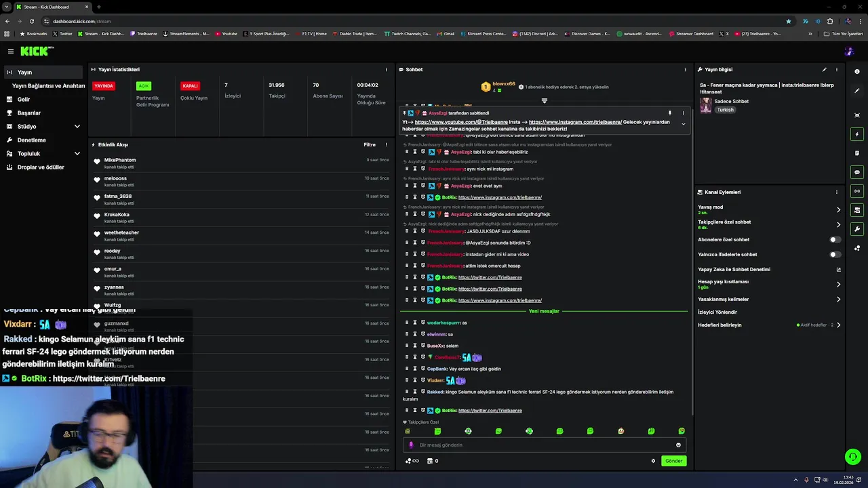
Task: Open BotRix's last twitter.com/Trielbaenre link
Action: pos(490,411)
